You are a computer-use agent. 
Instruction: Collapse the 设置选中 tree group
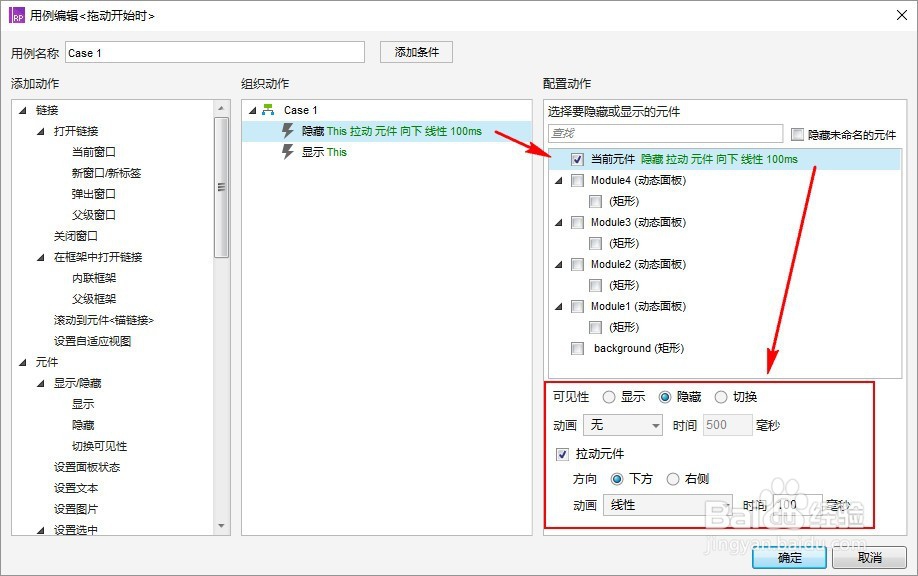click(x=40, y=530)
